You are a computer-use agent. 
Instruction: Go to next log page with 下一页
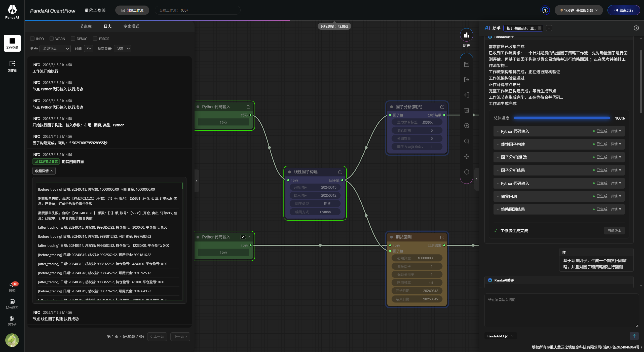[180, 336]
